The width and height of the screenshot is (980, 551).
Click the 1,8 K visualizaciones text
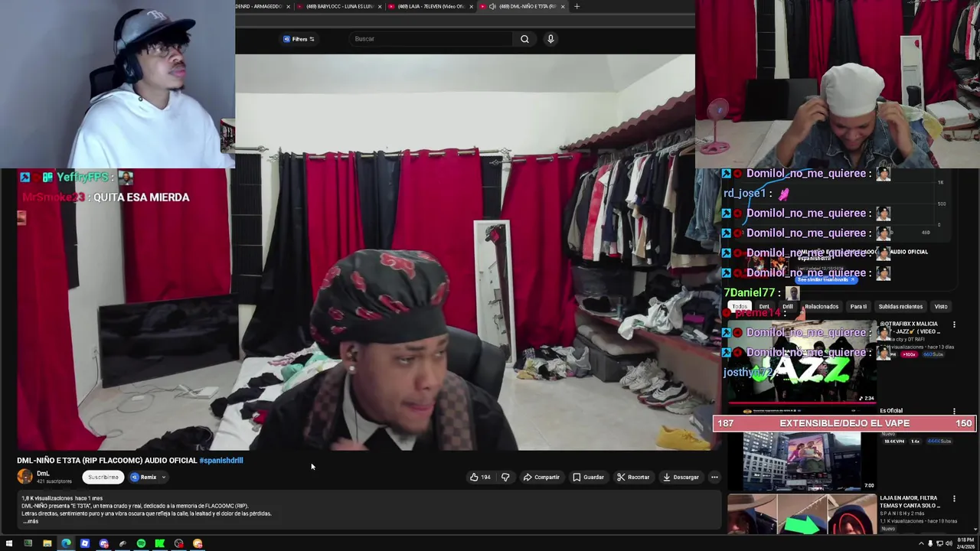(x=49, y=499)
